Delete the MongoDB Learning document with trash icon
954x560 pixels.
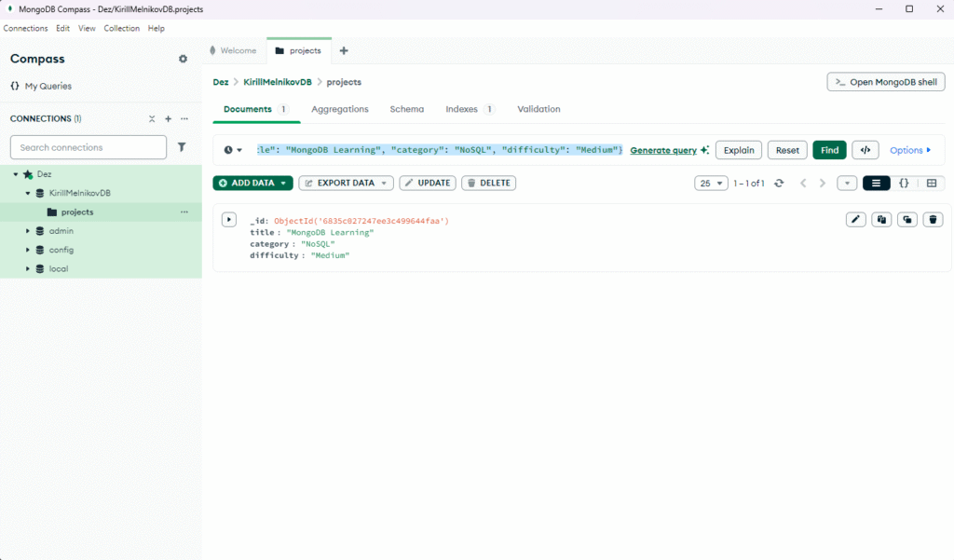(933, 219)
